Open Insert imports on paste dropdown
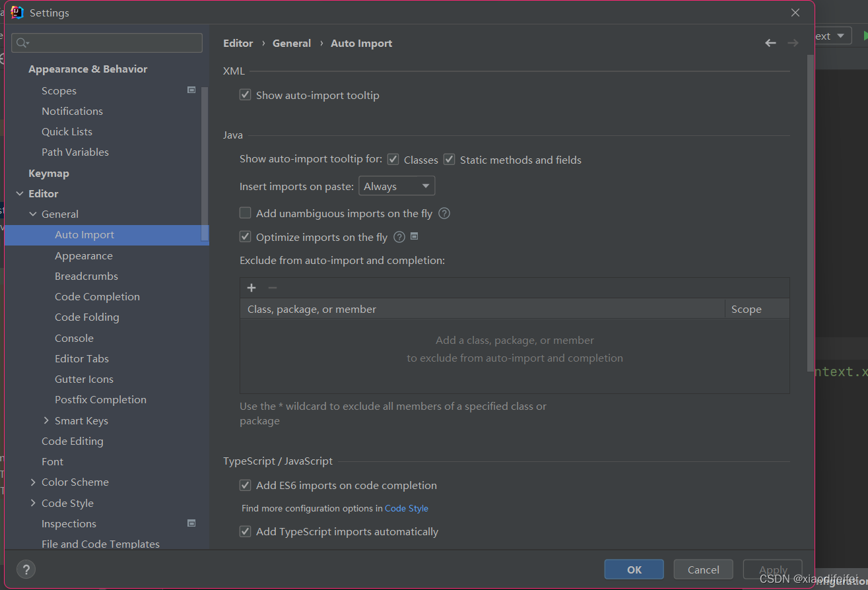The width and height of the screenshot is (868, 590). pyautogui.click(x=397, y=186)
